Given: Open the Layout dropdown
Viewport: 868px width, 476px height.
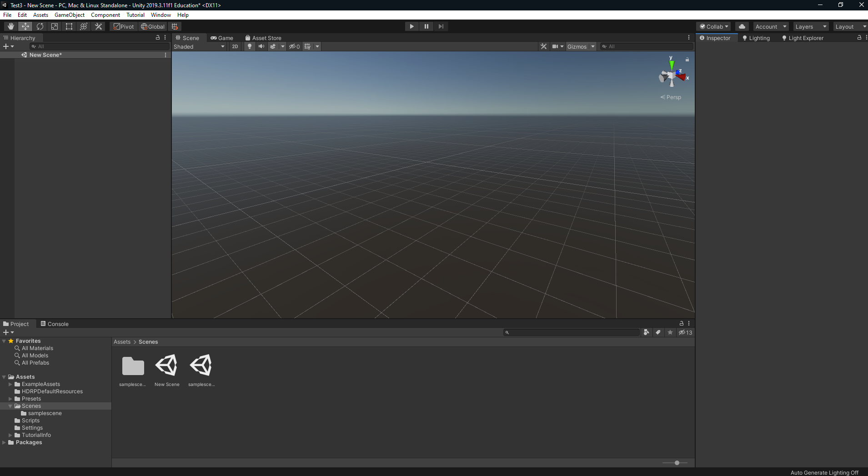Looking at the screenshot, I should click(x=850, y=26).
